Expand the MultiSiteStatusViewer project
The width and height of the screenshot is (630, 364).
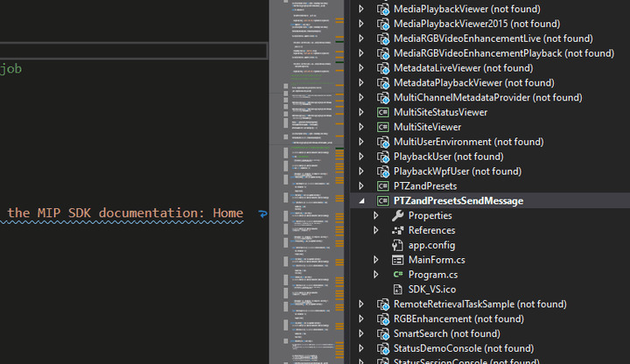(x=362, y=112)
